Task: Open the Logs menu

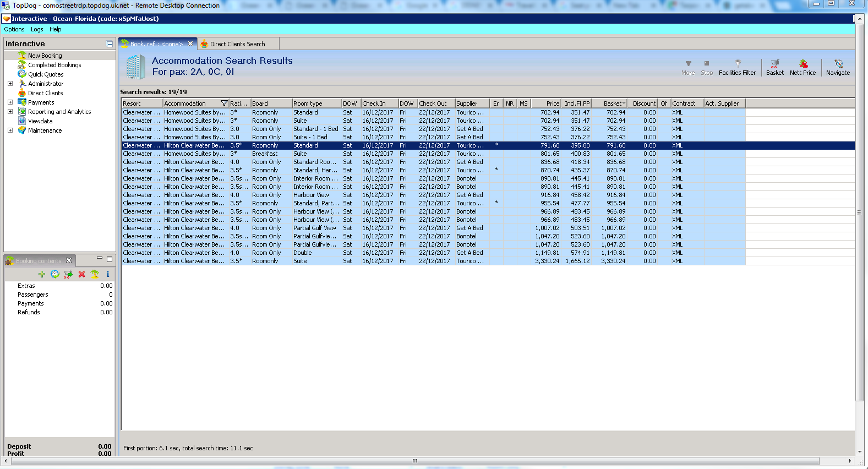Action: (x=37, y=30)
